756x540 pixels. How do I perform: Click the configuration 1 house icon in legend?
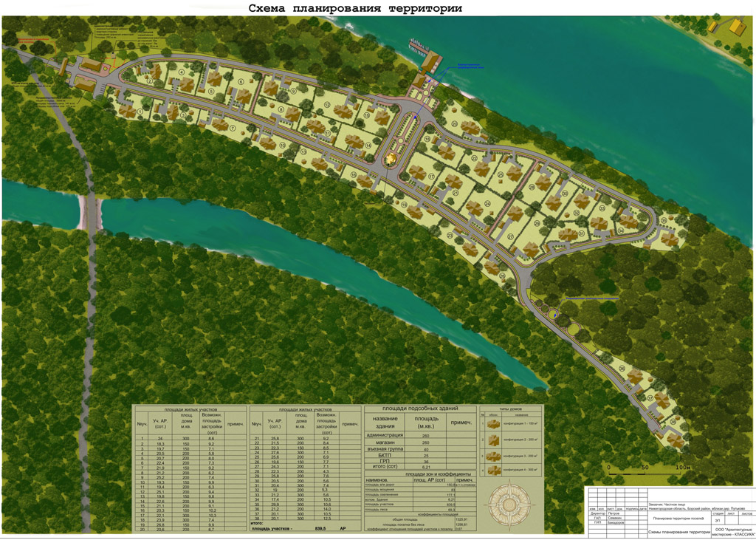[492, 423]
